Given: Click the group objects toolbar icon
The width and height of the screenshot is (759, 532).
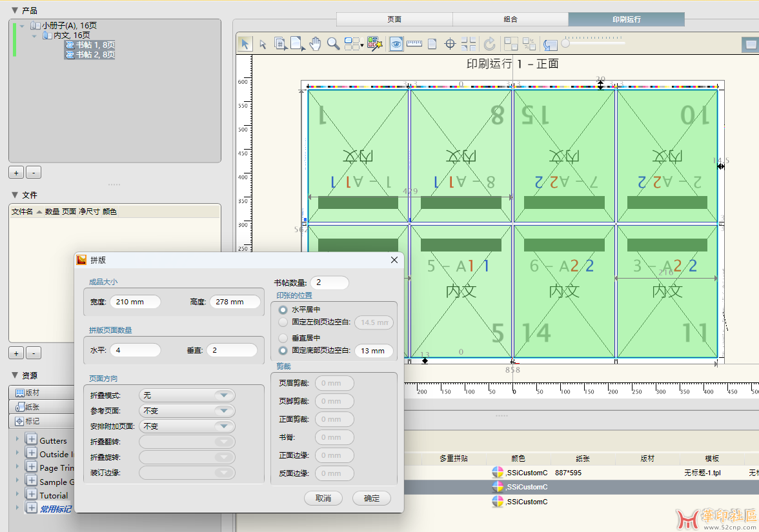Looking at the screenshot, I should point(511,44).
